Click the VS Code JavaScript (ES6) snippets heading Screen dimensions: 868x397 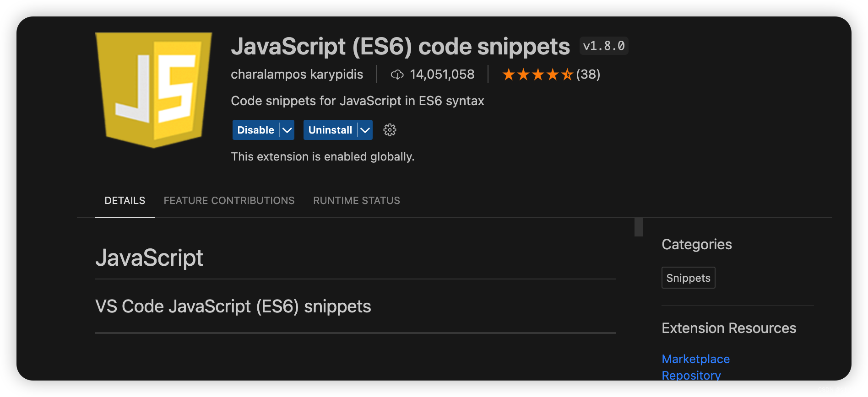(233, 306)
